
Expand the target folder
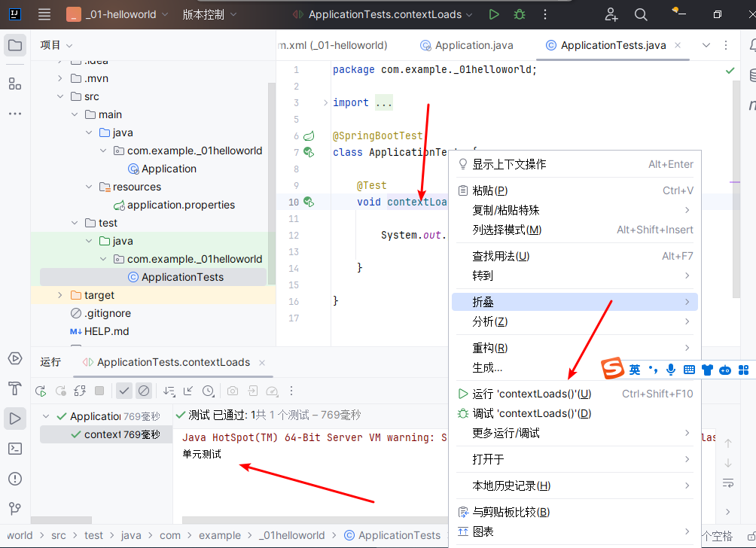pos(59,295)
